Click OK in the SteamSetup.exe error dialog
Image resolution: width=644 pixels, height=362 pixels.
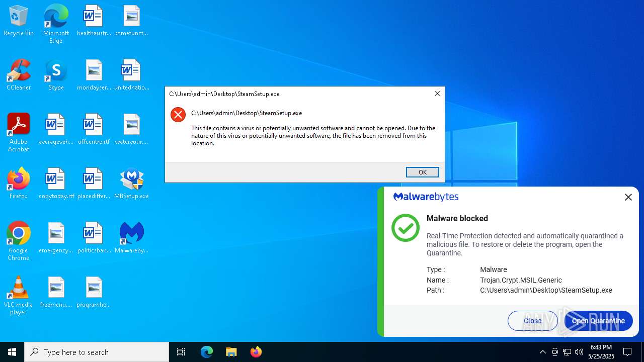tap(423, 172)
